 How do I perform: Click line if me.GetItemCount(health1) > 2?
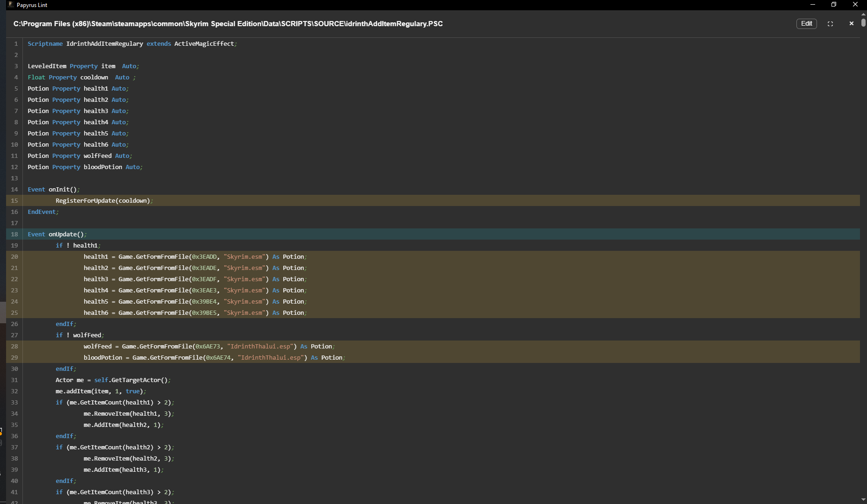point(115,402)
